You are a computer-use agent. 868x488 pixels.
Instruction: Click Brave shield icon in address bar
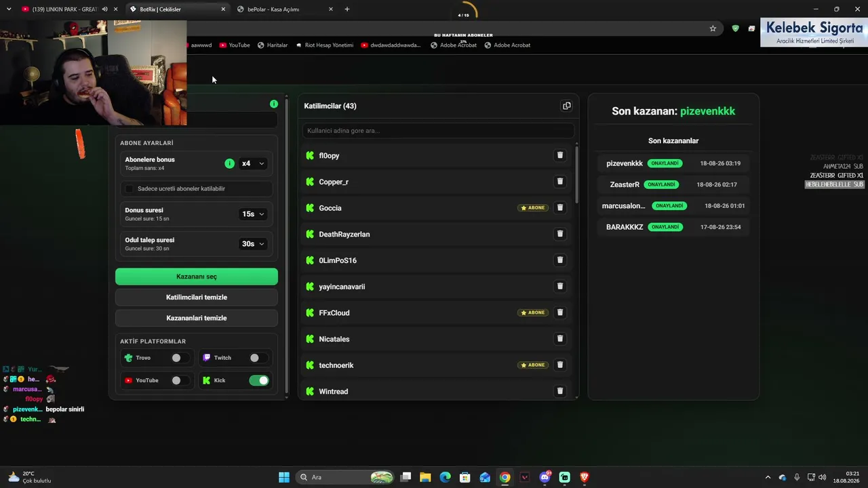(735, 28)
